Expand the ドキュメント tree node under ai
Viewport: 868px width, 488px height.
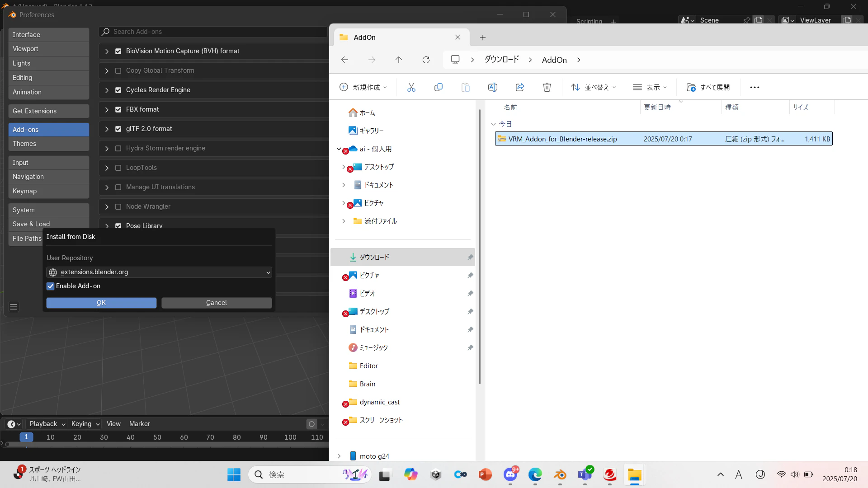pyautogui.click(x=344, y=185)
